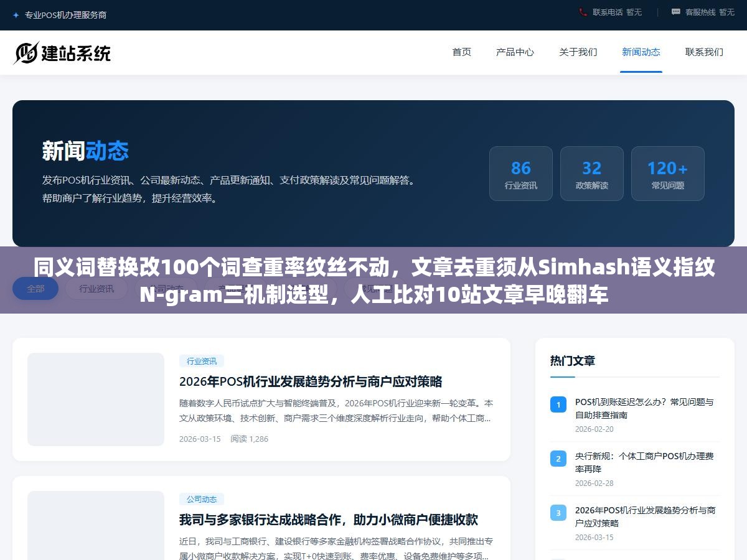Open the 联系我们 navigation item
Image resolution: width=747 pixels, height=560 pixels.
point(704,52)
